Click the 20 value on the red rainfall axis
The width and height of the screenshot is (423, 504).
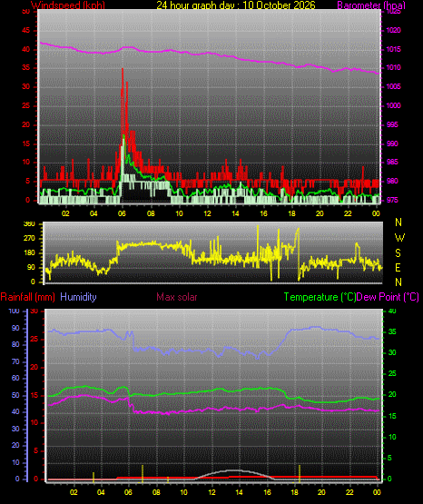[x=34, y=367]
